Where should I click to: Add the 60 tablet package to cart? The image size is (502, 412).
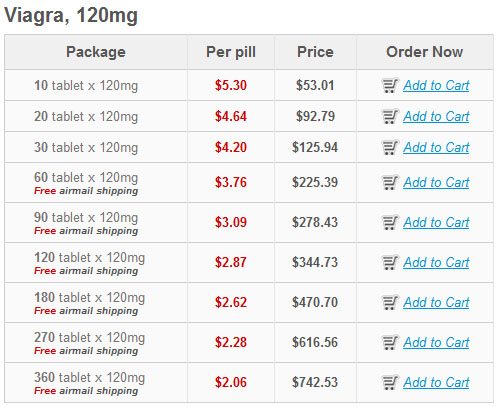point(436,183)
